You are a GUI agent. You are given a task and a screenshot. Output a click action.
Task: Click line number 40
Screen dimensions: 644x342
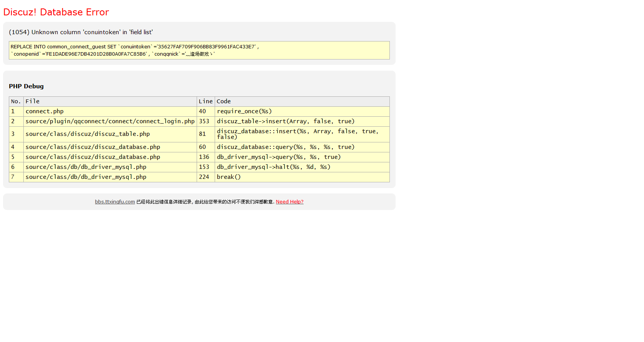point(205,111)
